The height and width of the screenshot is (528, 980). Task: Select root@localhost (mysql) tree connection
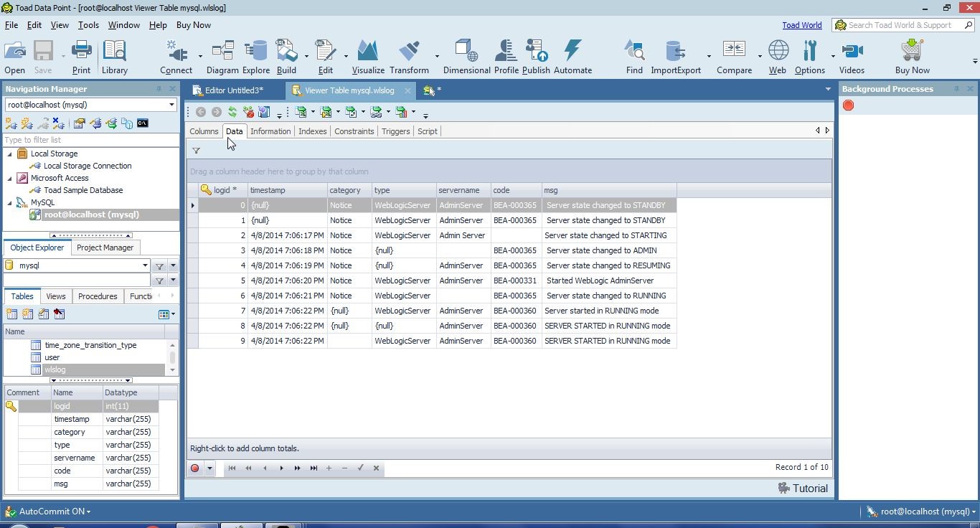point(91,214)
